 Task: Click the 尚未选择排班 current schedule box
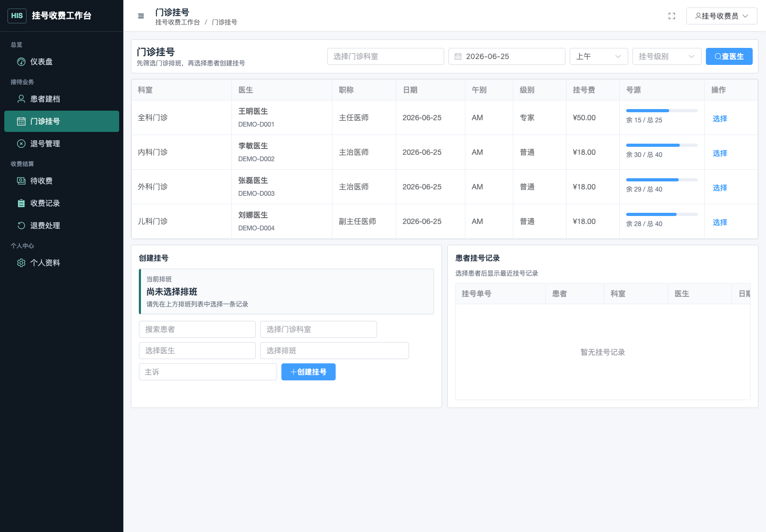[x=286, y=292]
